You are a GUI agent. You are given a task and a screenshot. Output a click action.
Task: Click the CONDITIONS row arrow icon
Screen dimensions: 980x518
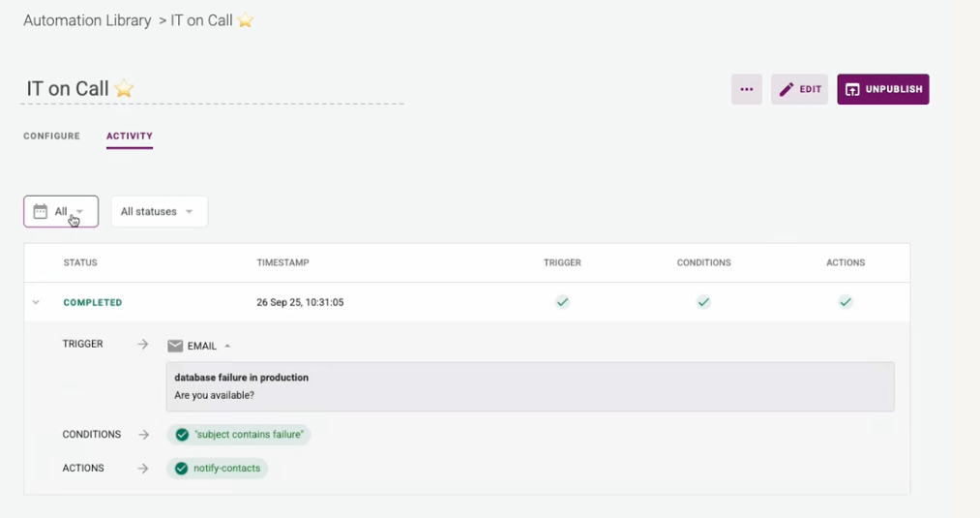[144, 434]
